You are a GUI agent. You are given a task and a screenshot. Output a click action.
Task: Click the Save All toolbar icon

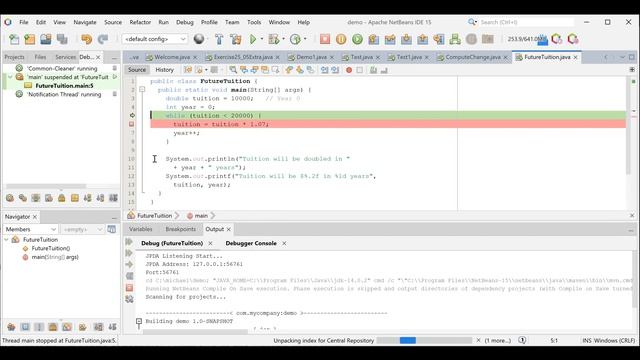62,39
